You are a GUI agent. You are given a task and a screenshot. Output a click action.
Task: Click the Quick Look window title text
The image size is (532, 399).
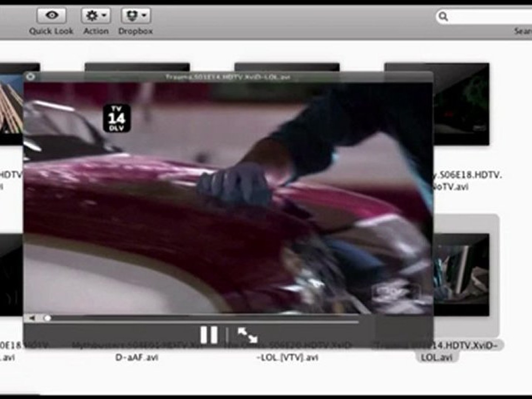point(228,77)
